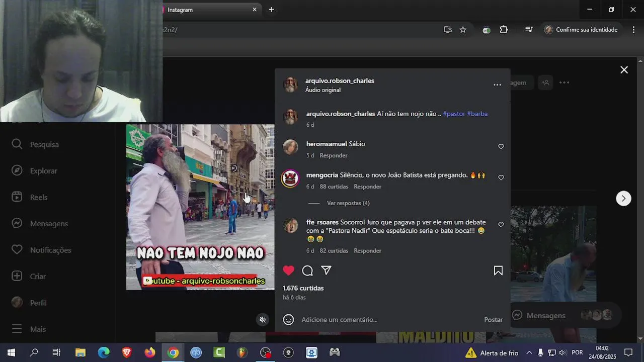
Task: Share post via paper plane icon
Action: pos(326,270)
